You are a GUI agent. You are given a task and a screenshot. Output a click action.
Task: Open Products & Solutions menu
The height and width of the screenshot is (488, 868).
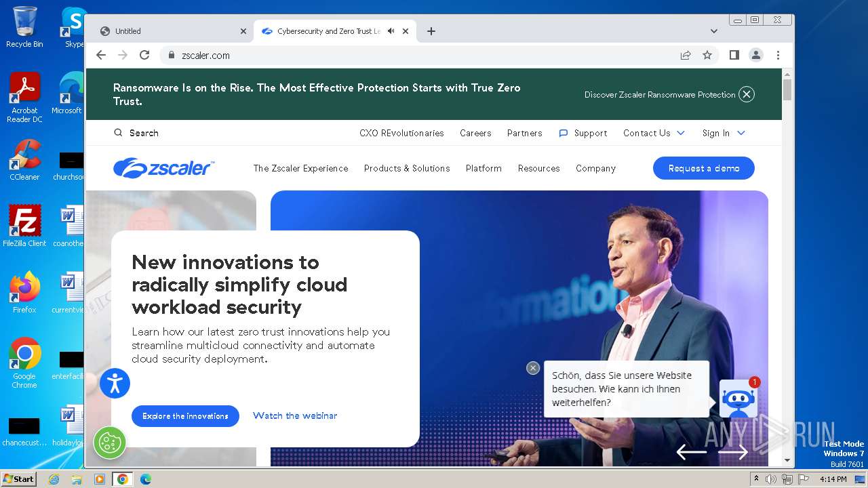pyautogui.click(x=407, y=168)
